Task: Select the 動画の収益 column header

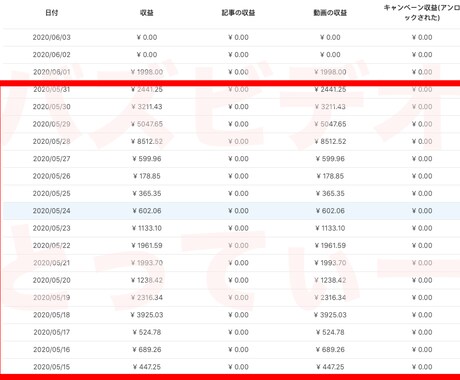Action: (x=330, y=13)
